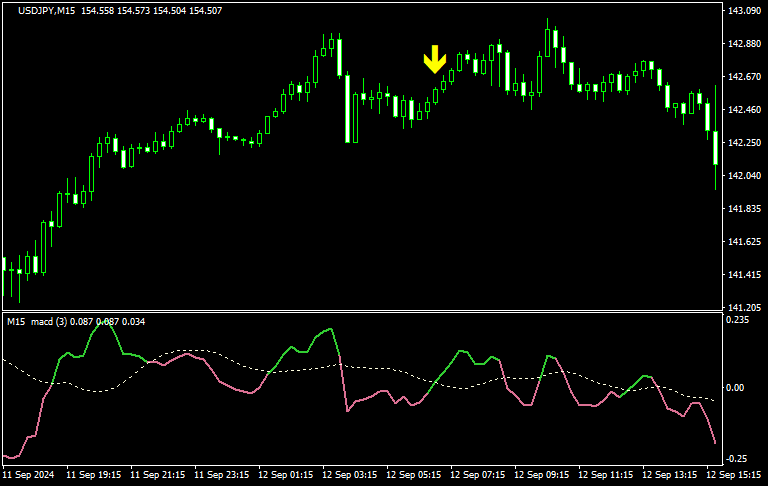Select the last candle at the chart's right edge
Screen dimensions: 768x486
(x=716, y=148)
